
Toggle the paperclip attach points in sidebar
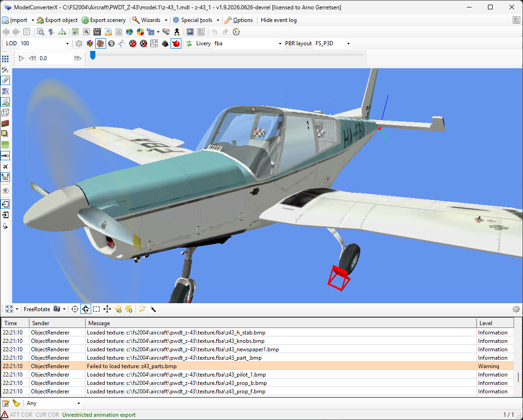pos(5,80)
